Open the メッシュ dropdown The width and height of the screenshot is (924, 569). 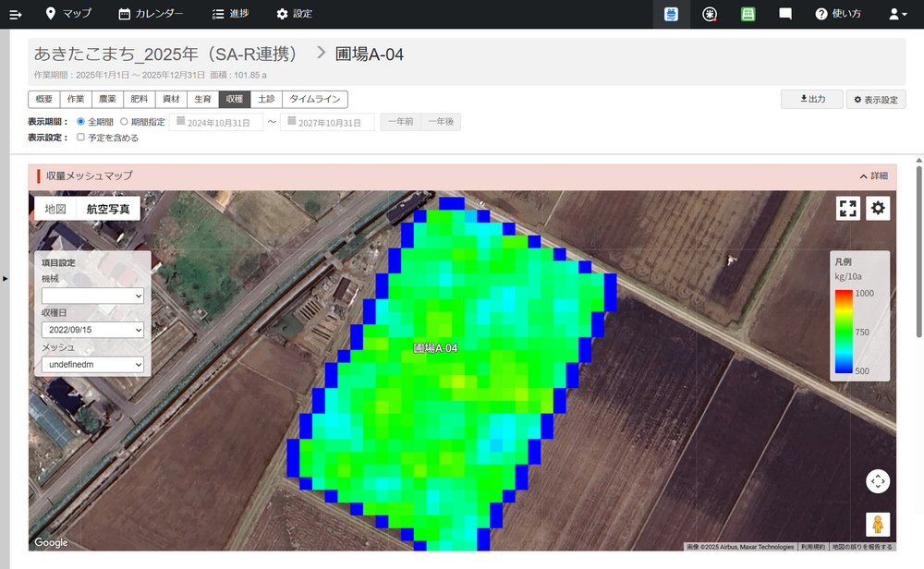pyautogui.click(x=92, y=365)
